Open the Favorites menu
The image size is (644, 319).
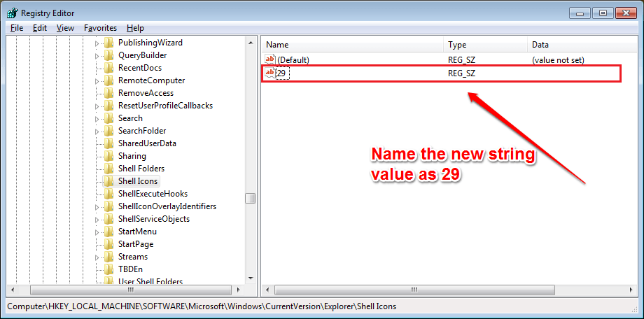pos(101,28)
